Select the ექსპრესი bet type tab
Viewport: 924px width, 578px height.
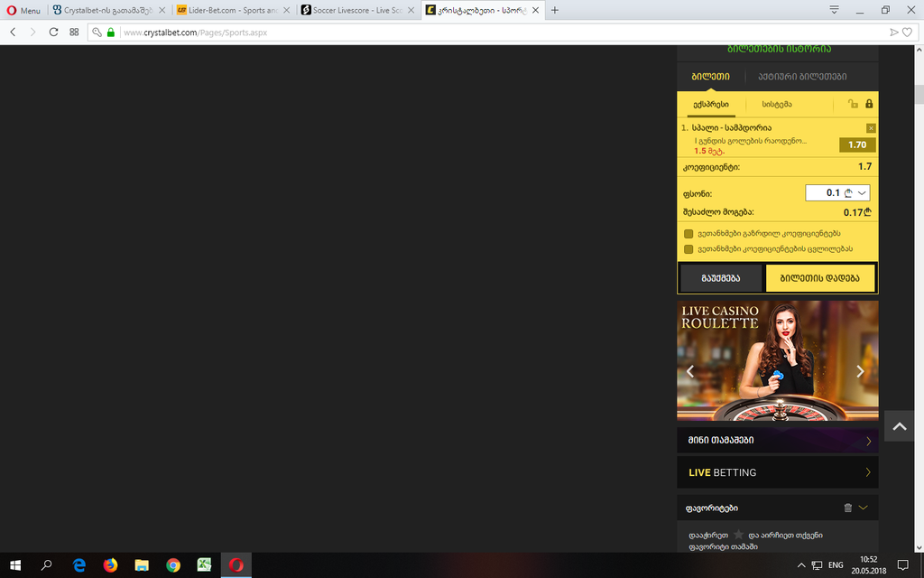tap(711, 105)
